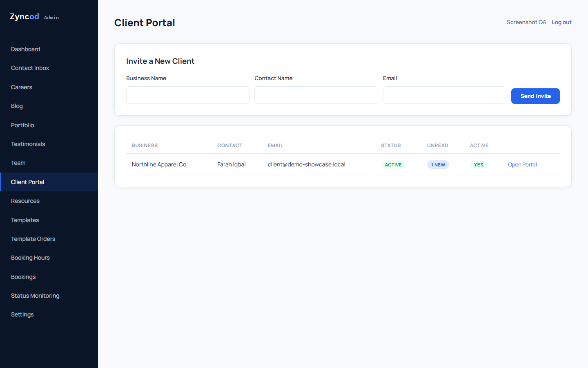Click the contact name Farah Iqbal
This screenshot has height=368, width=588.
pos(232,164)
